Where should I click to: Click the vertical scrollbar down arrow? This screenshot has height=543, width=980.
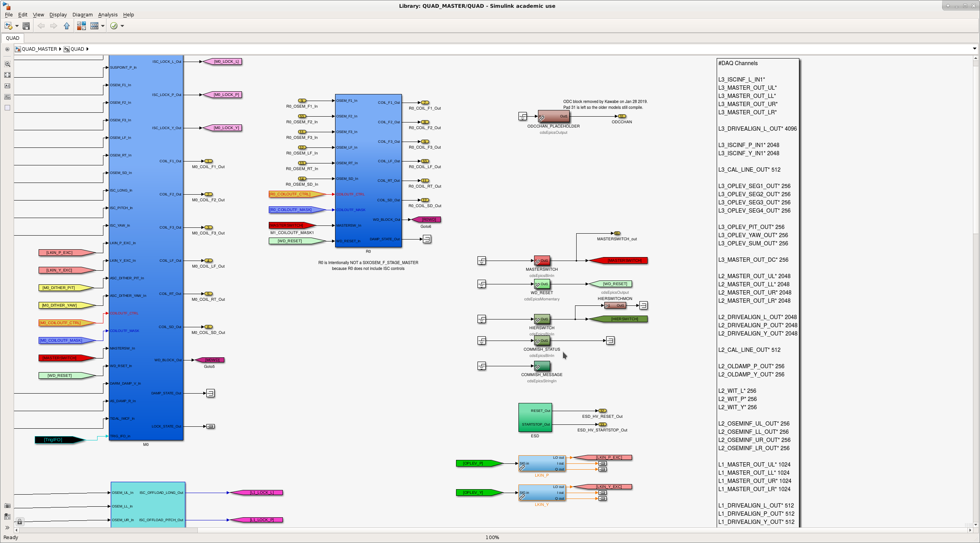pos(976,525)
